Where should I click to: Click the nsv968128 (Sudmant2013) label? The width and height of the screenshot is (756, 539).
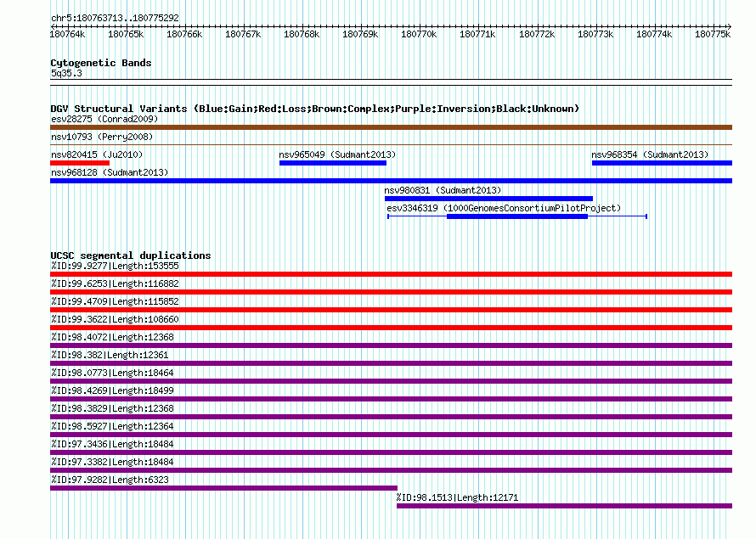(x=110, y=172)
